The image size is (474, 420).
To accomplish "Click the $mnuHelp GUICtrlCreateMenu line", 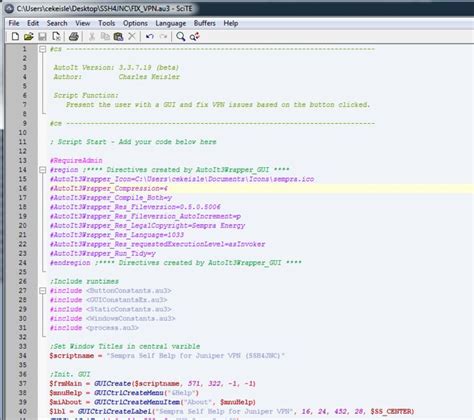I will click(x=124, y=393).
